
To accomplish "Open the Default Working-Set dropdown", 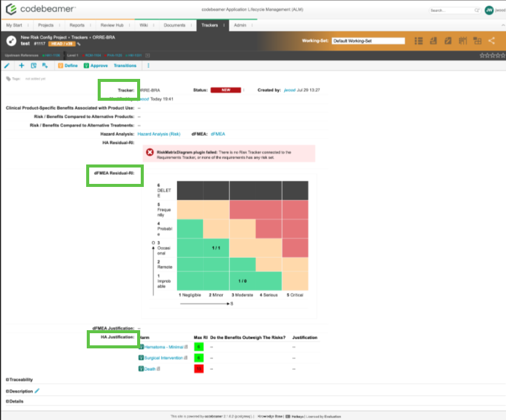I will 368,41.
